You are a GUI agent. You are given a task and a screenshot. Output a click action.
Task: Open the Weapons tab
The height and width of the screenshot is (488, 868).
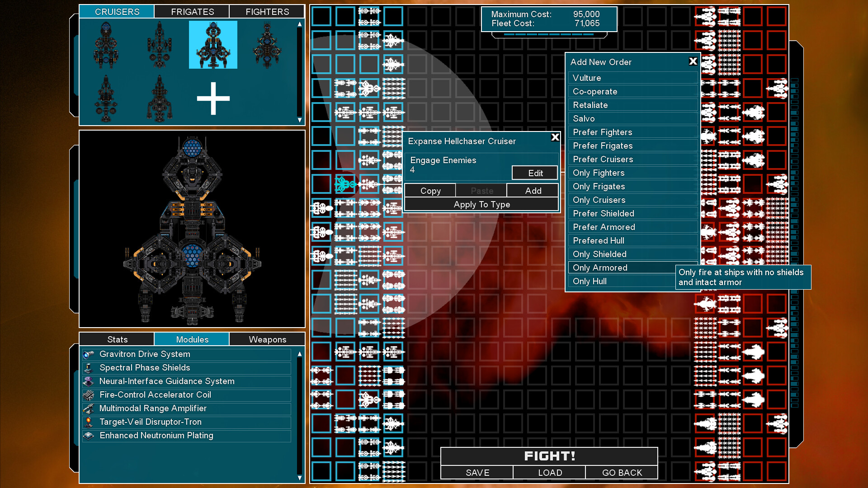point(267,339)
